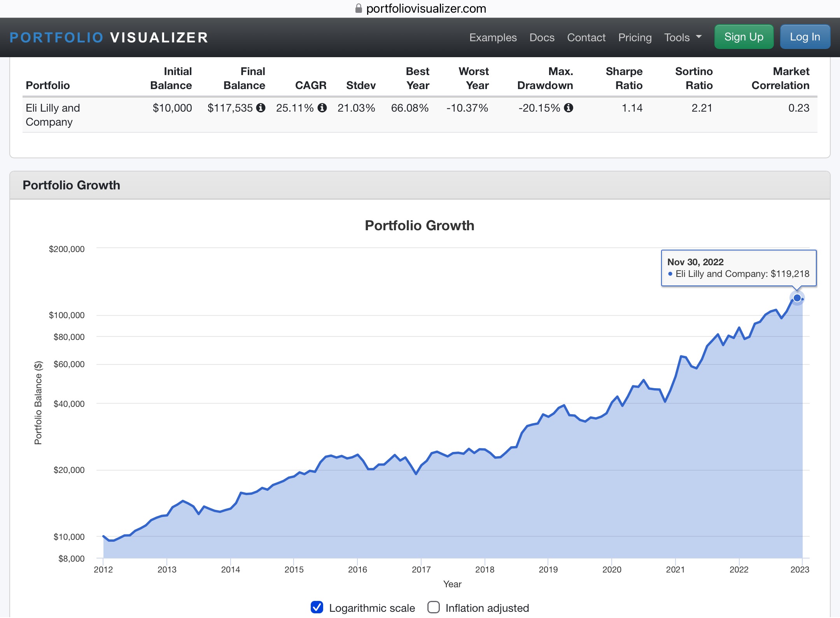The height and width of the screenshot is (618, 840).
Task: Click the Portfolio Growth chart title
Action: coord(420,226)
